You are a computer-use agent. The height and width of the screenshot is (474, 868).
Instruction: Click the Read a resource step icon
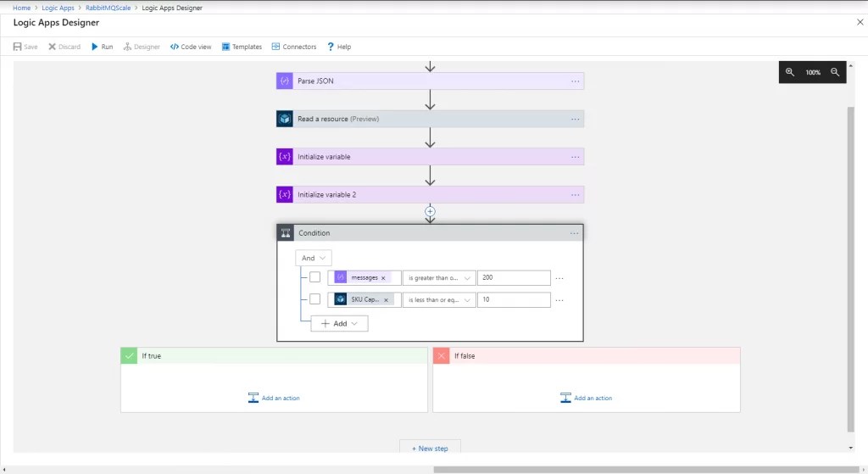pos(285,119)
